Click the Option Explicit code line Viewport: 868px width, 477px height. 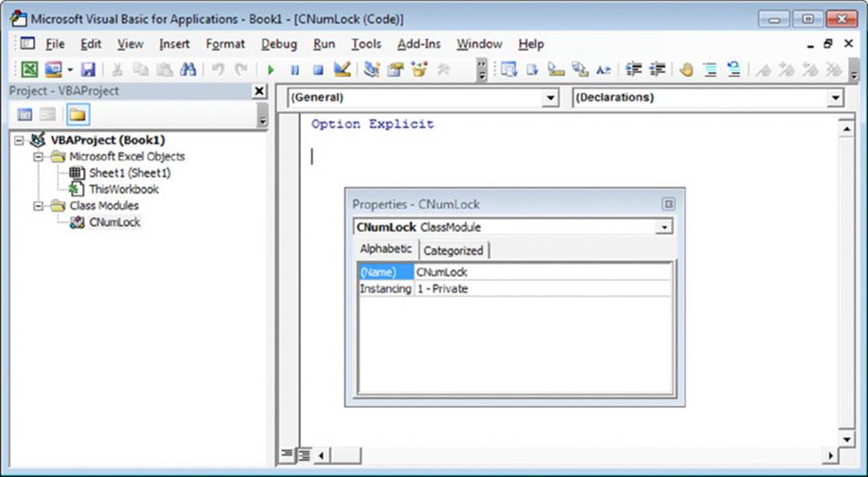[x=372, y=124]
